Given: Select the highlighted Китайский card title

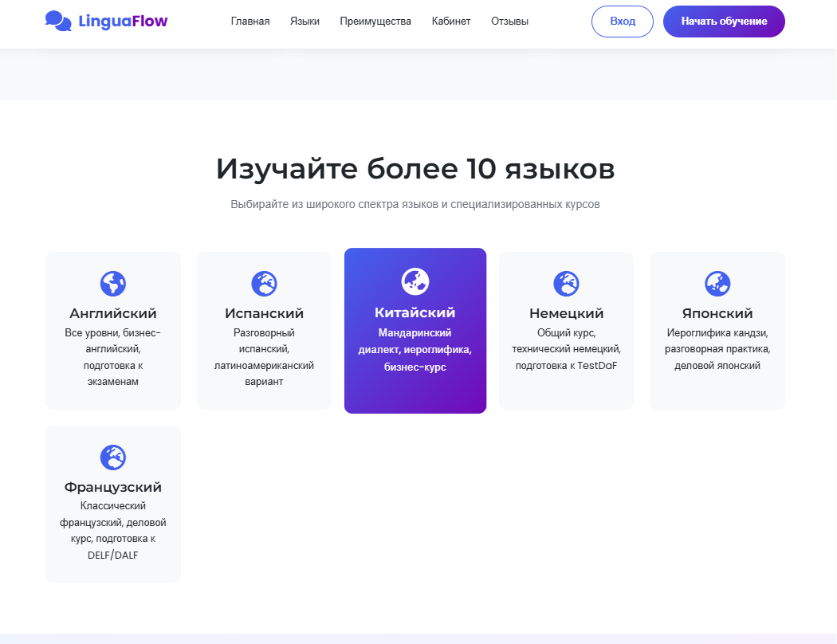Looking at the screenshot, I should click(x=415, y=312).
